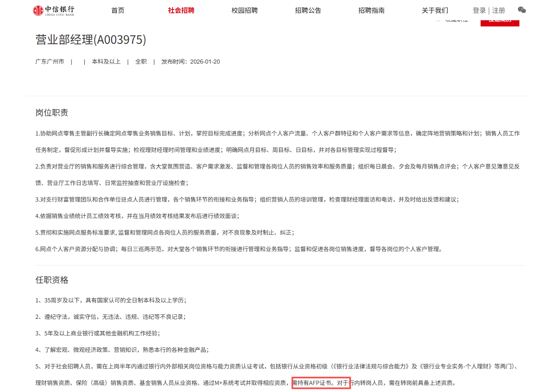Click the 注册 register link
Screen dimensions: 538x392
[x=498, y=10]
